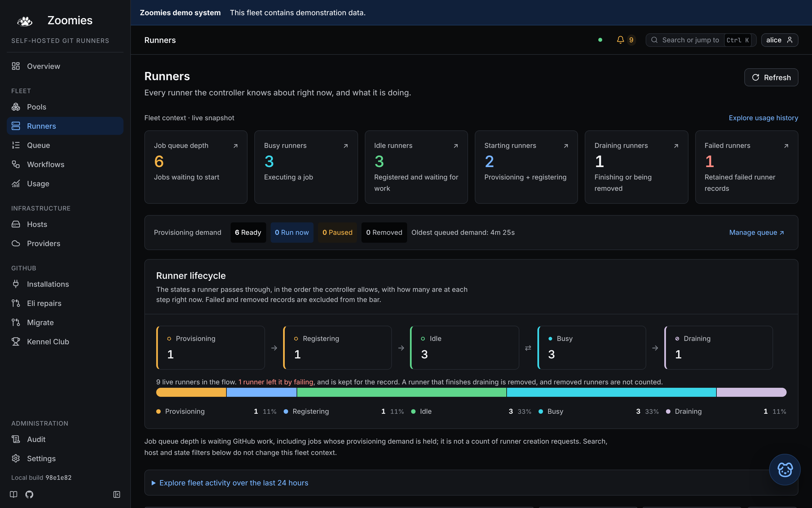Click the Starting runners arrow icon
This screenshot has height=508, width=812.
click(566, 146)
